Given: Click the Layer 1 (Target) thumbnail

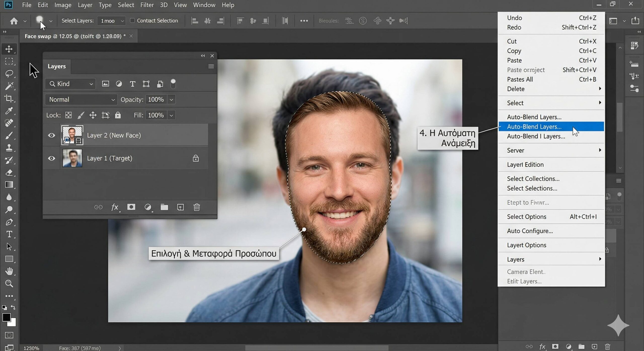Looking at the screenshot, I should [x=72, y=158].
